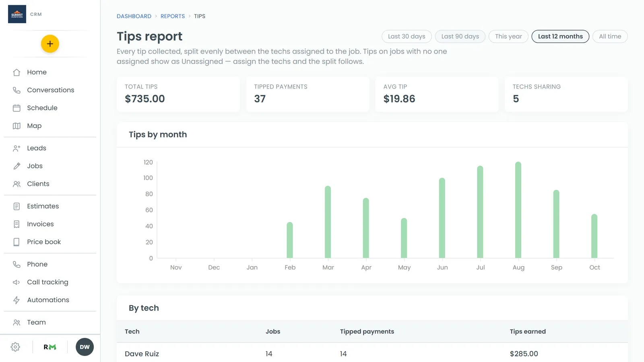Click the Team people icon

17,323
